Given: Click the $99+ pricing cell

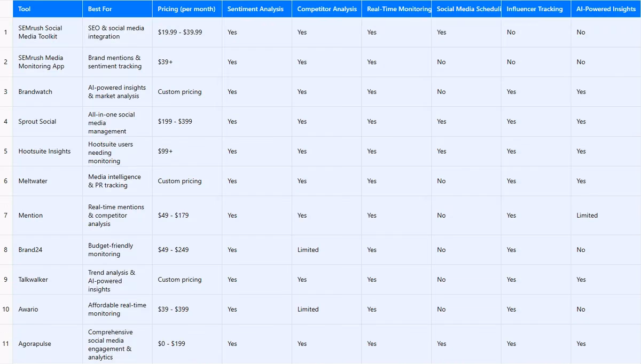Looking at the screenshot, I should tap(187, 152).
